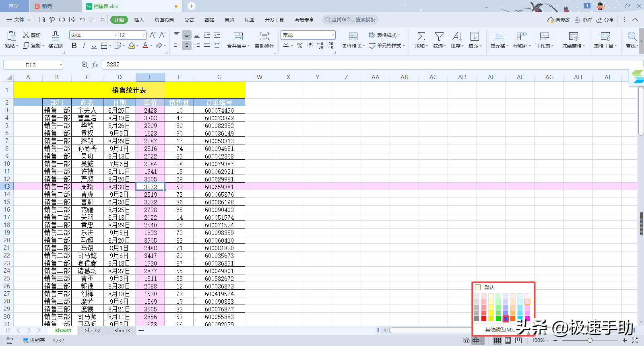Click the Wrap Text (自动换行) icon
Screen dimensions: 644x346
click(x=264, y=36)
